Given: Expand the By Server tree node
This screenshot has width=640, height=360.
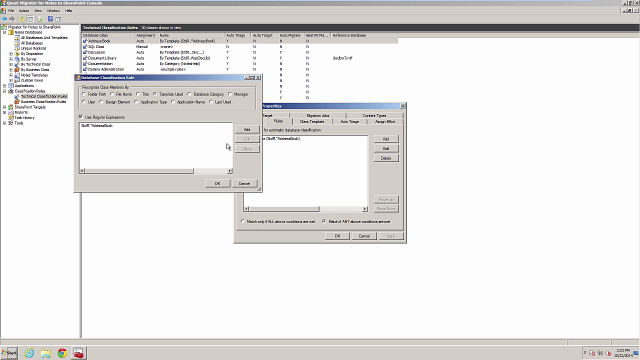Looking at the screenshot, I should [x=11, y=59].
